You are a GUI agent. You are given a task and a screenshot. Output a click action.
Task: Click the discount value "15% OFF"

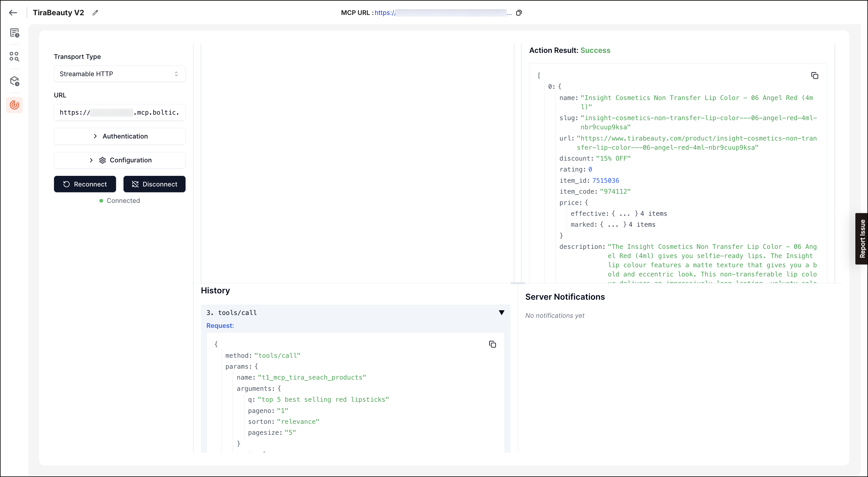pos(613,158)
